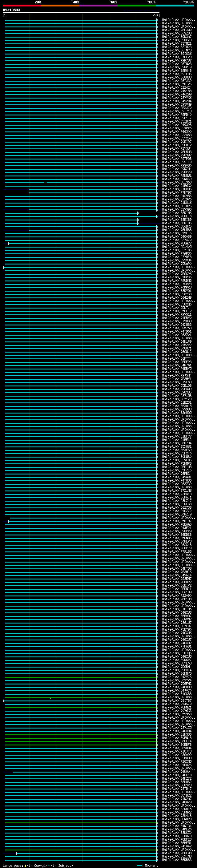Viewport: 197px width, 868px height.
Task: Click the UniRef100_B5RI97 label
Action: point(176,521)
